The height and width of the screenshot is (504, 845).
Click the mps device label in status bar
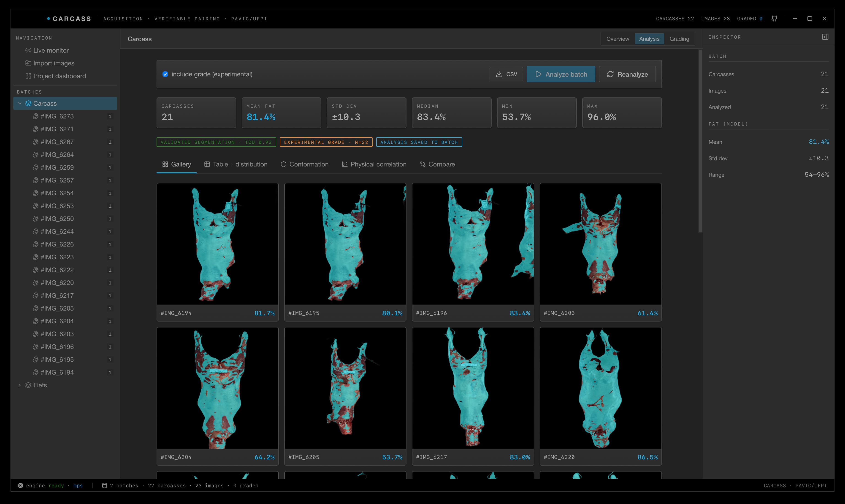(x=78, y=486)
